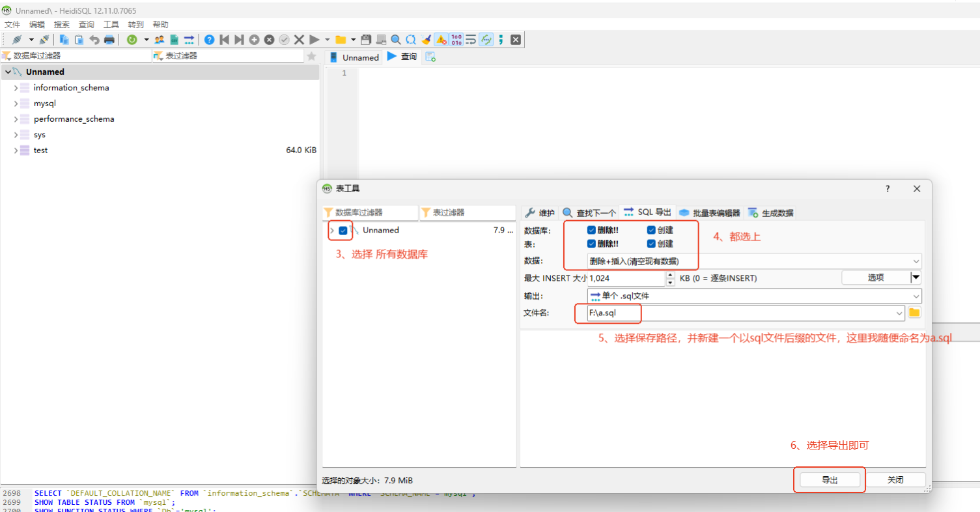Click the folder icon beside file name field

tap(914, 313)
